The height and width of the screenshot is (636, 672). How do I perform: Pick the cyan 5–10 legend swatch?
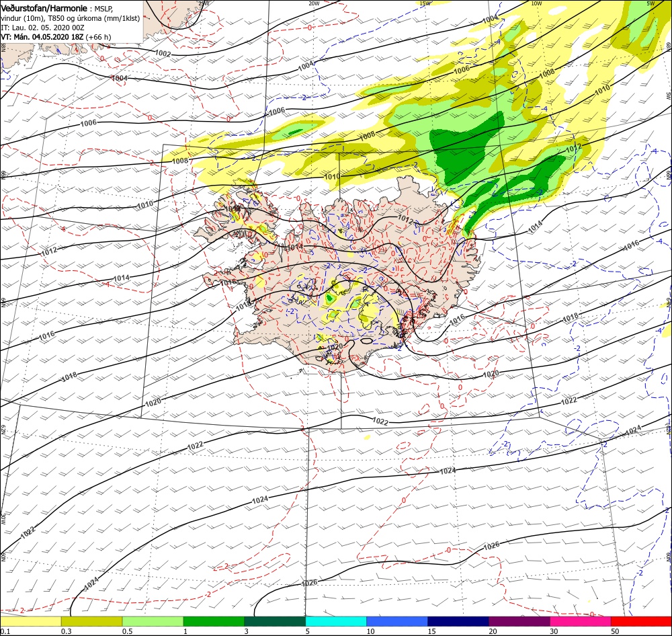point(336,621)
